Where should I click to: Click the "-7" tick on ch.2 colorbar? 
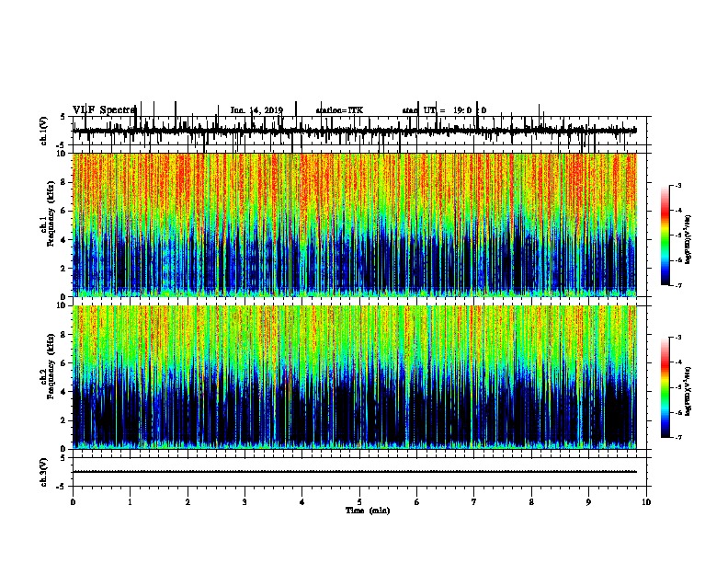(678, 437)
